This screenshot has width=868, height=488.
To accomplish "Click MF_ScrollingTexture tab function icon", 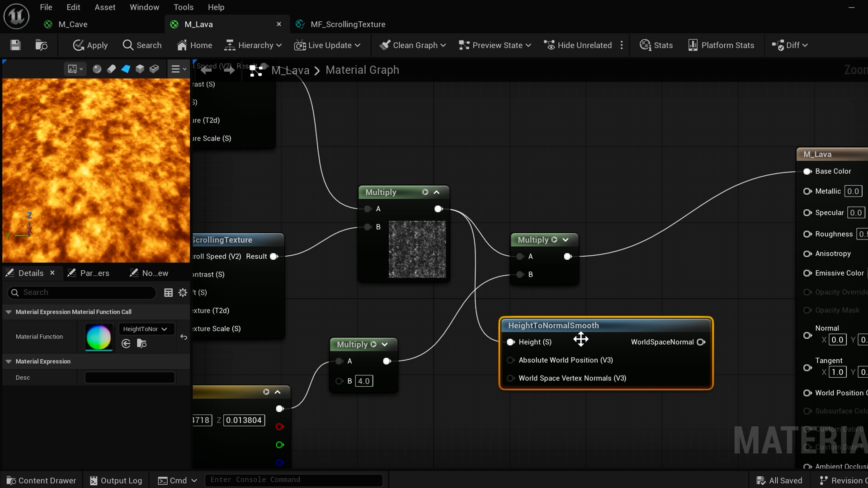I will pos(300,24).
